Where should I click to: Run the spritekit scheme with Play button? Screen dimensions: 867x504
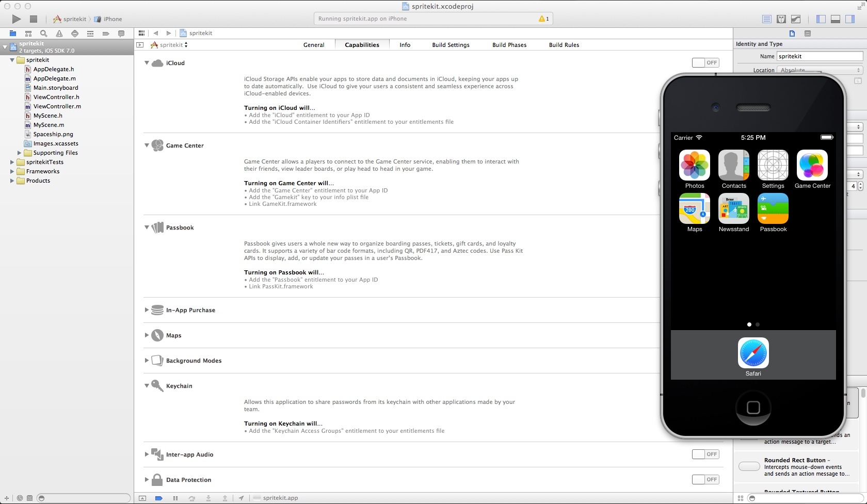[x=17, y=19]
